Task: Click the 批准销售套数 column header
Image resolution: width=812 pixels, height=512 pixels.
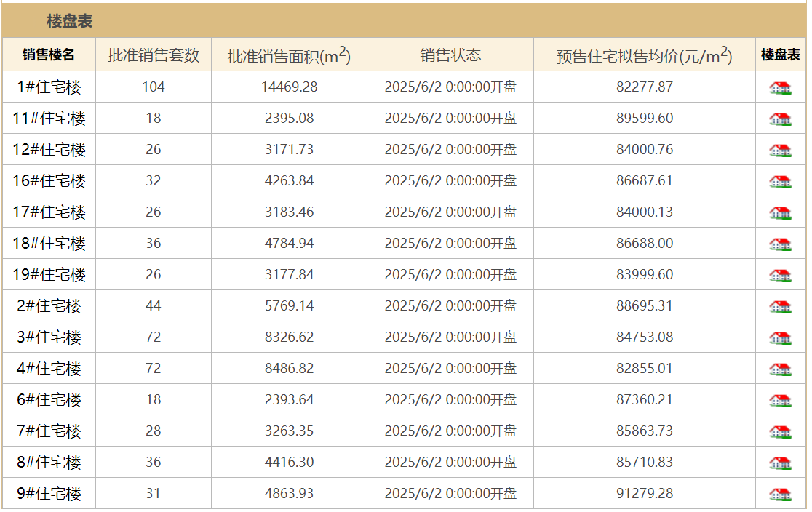Action: click(x=154, y=55)
